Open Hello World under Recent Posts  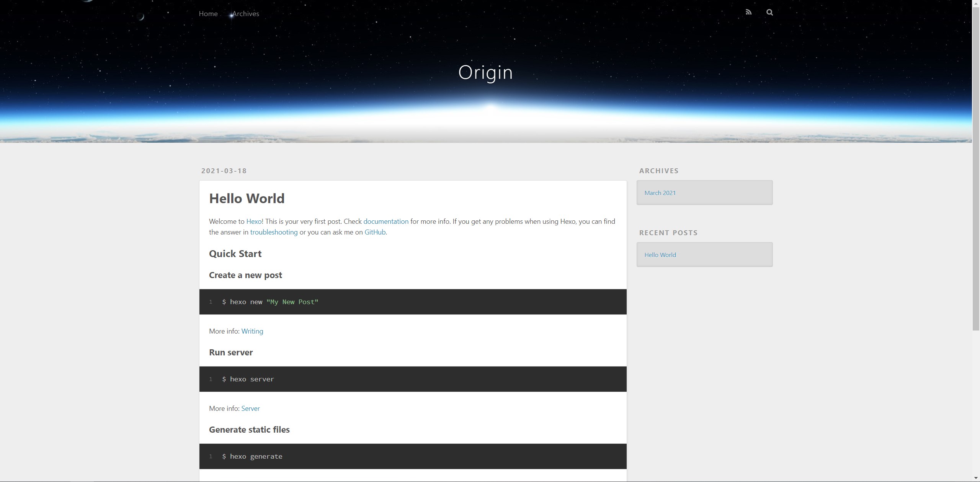tap(660, 255)
